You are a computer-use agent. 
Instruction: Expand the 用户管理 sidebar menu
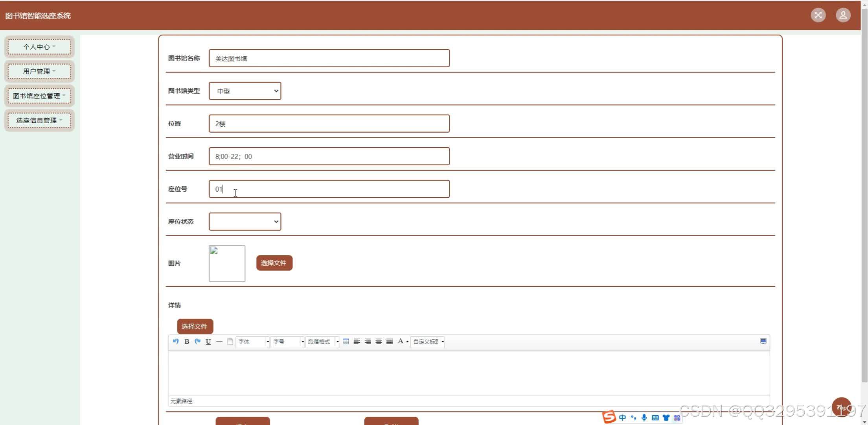(x=39, y=71)
